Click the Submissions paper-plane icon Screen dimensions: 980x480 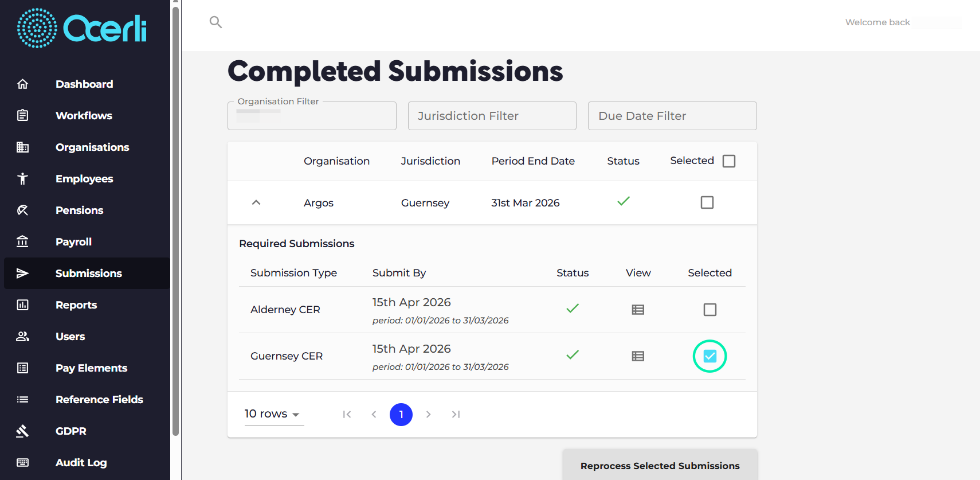[23, 274]
